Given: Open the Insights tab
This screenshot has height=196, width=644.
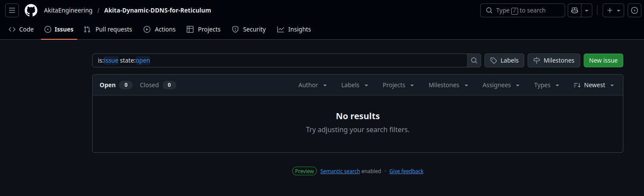Looking at the screenshot, I should point(294,29).
